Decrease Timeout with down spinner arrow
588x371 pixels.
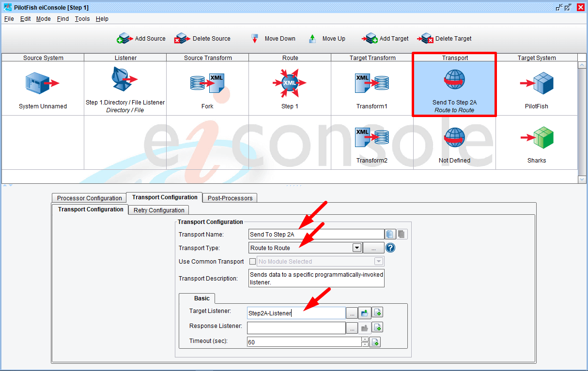coord(365,344)
